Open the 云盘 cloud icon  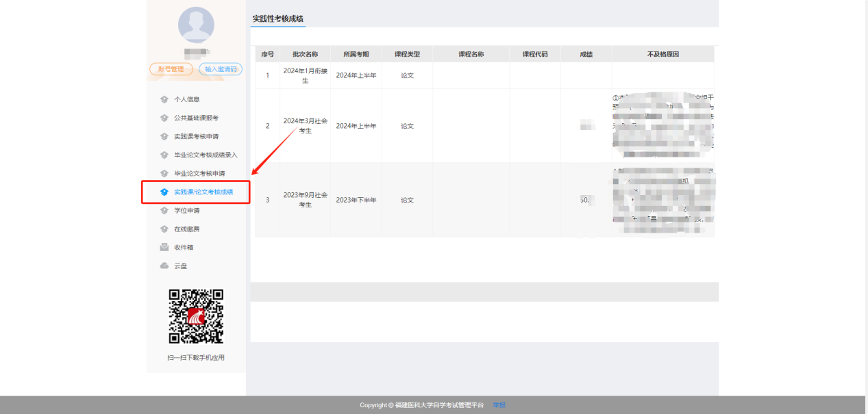click(x=164, y=266)
